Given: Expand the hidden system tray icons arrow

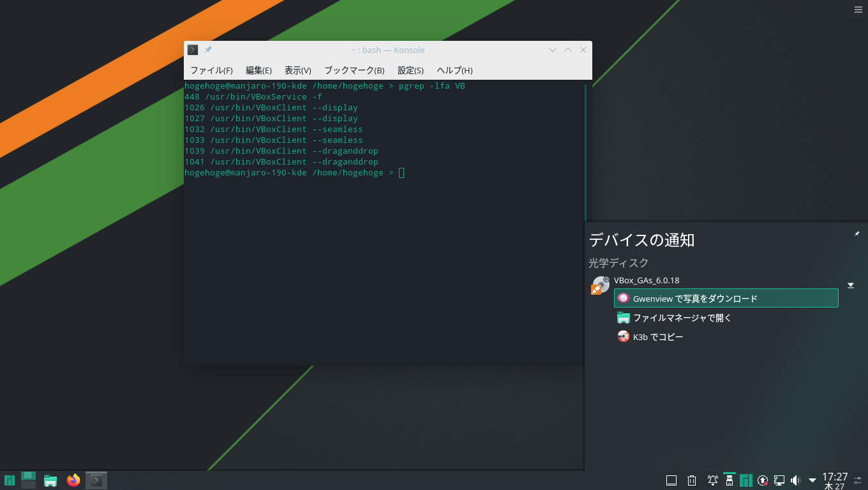Looking at the screenshot, I should [812, 480].
